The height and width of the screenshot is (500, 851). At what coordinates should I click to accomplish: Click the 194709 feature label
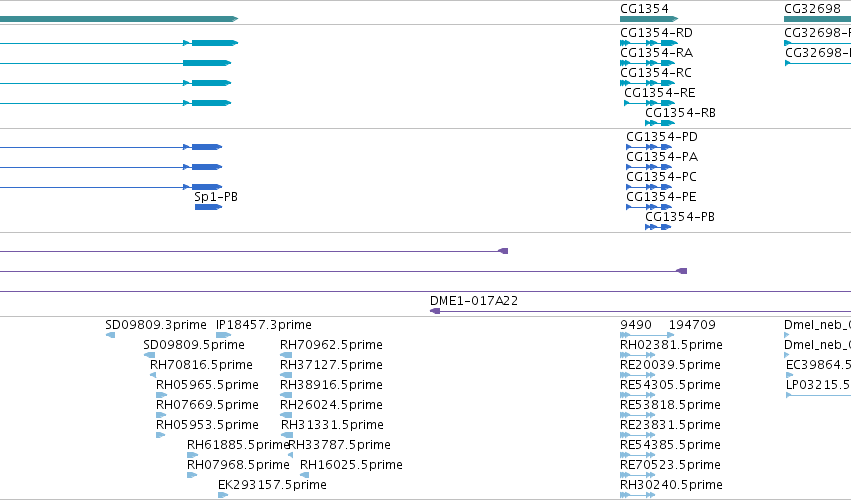click(692, 325)
